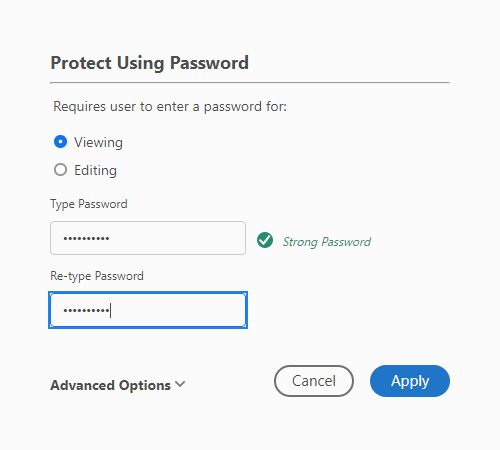Click empty area right of Re-type Password dots
This screenshot has height=450, width=500.
[x=177, y=310]
